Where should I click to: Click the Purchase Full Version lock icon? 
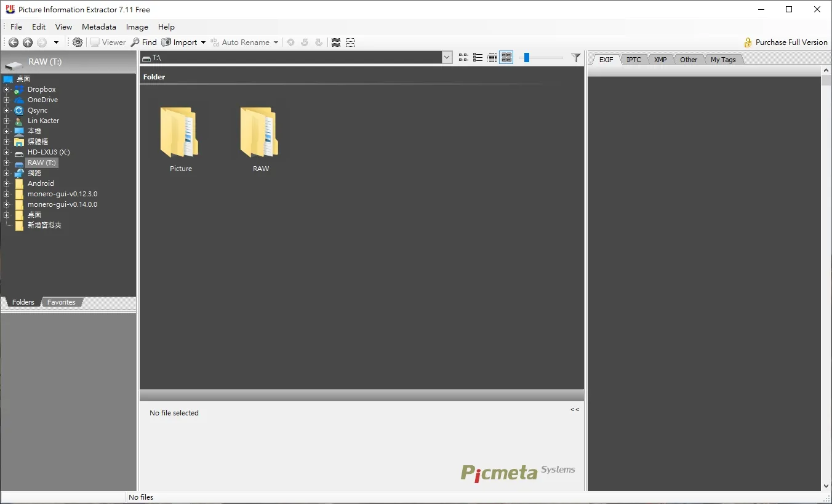tap(748, 42)
